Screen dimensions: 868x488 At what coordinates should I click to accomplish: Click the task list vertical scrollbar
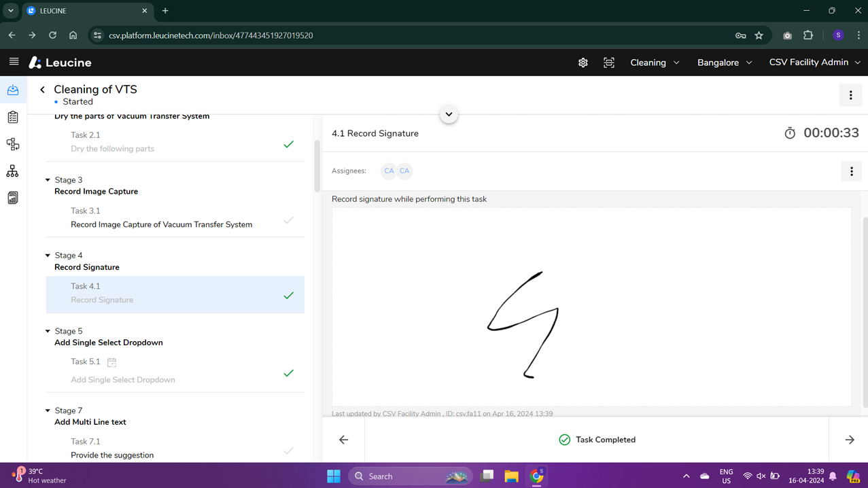[317, 167]
